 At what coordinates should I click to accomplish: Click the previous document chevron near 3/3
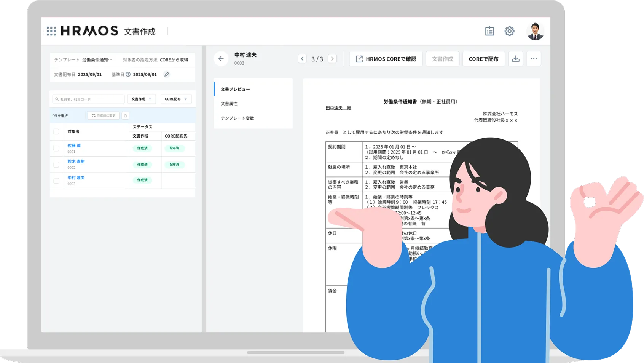pyautogui.click(x=302, y=58)
